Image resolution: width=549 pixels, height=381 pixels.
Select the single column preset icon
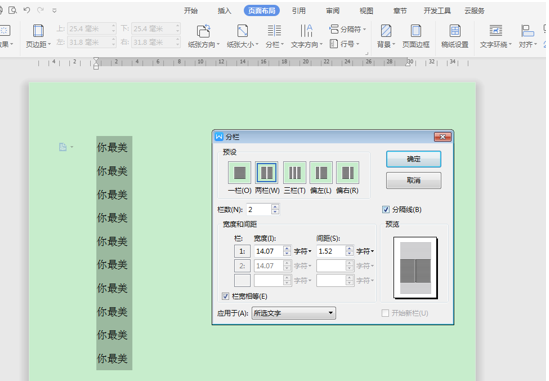(x=239, y=172)
